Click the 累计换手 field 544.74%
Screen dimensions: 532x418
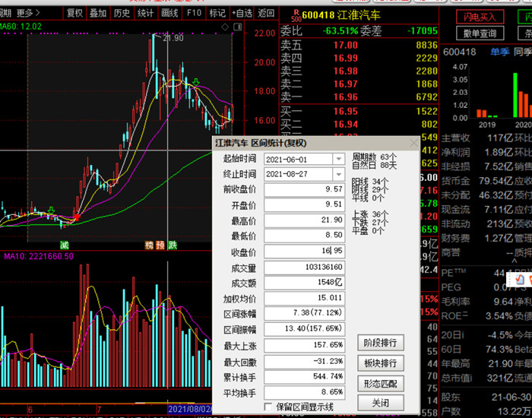pos(304,377)
